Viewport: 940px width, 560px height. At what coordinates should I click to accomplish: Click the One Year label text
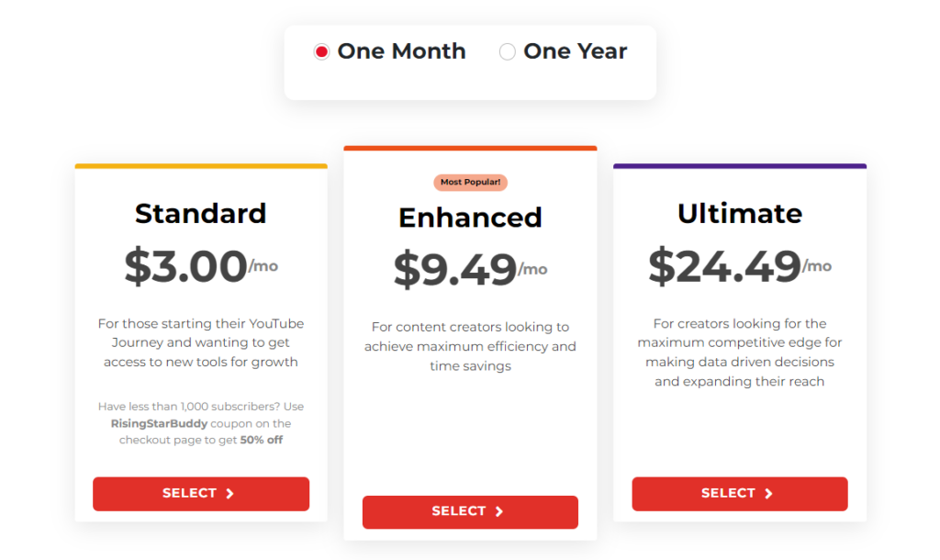pos(575,51)
